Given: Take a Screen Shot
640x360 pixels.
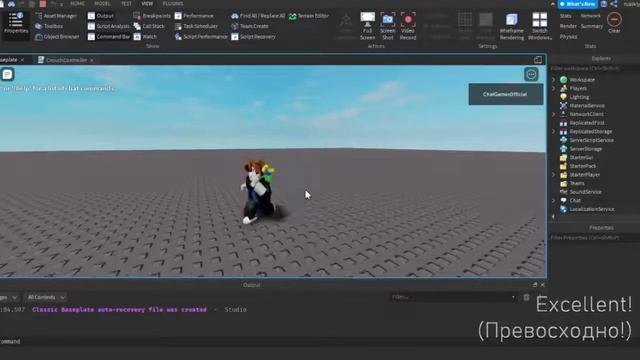Looking at the screenshot, I should [x=388, y=26].
